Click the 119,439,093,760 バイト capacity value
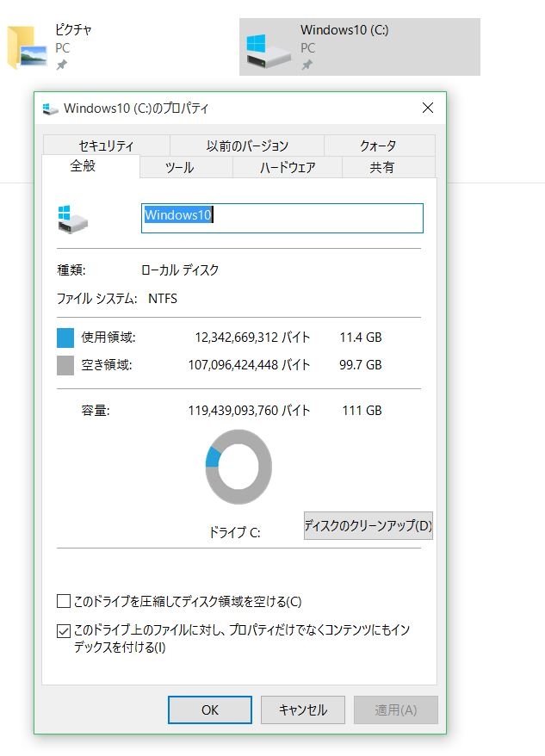The width and height of the screenshot is (545, 756). click(x=249, y=411)
